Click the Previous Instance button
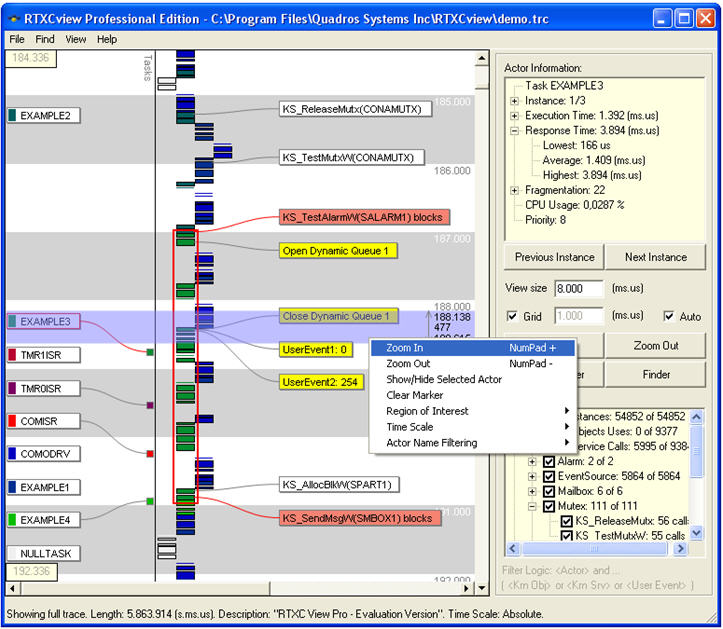 click(554, 257)
